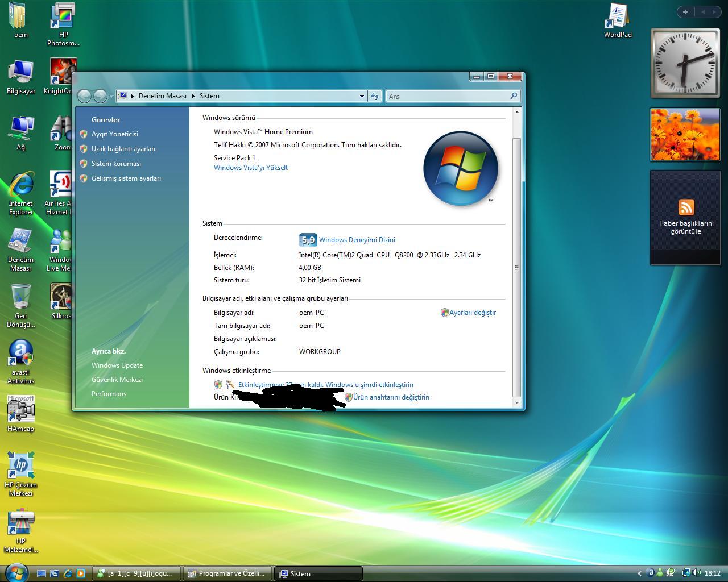Screen dimensions: 728x582
Task: Open the Ağ network desktop icon
Action: click(x=20, y=134)
